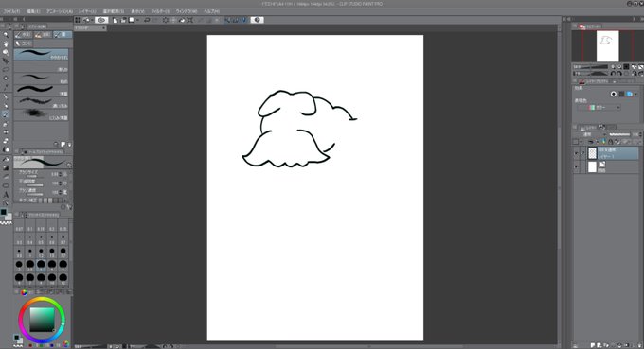Select the Hand move tool
This screenshot has width=644, height=349.
tap(6, 44)
